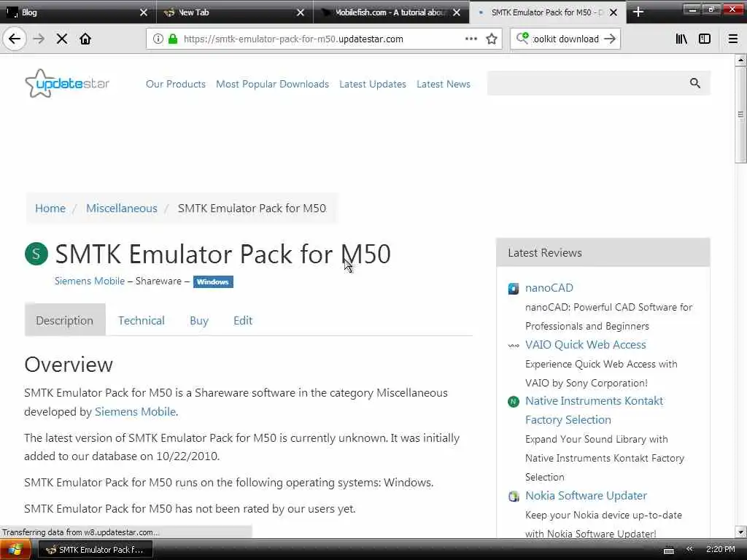Select the Description tab
Image resolution: width=747 pixels, height=560 pixels.
pyautogui.click(x=65, y=321)
